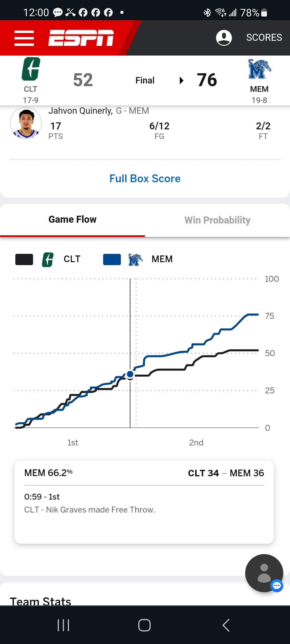Image resolution: width=290 pixels, height=644 pixels.
Task: Switch to the Win Probability tab
Action: click(217, 220)
